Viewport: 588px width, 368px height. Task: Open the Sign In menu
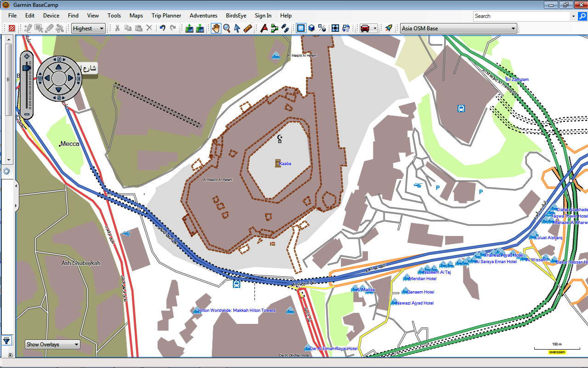(x=263, y=16)
